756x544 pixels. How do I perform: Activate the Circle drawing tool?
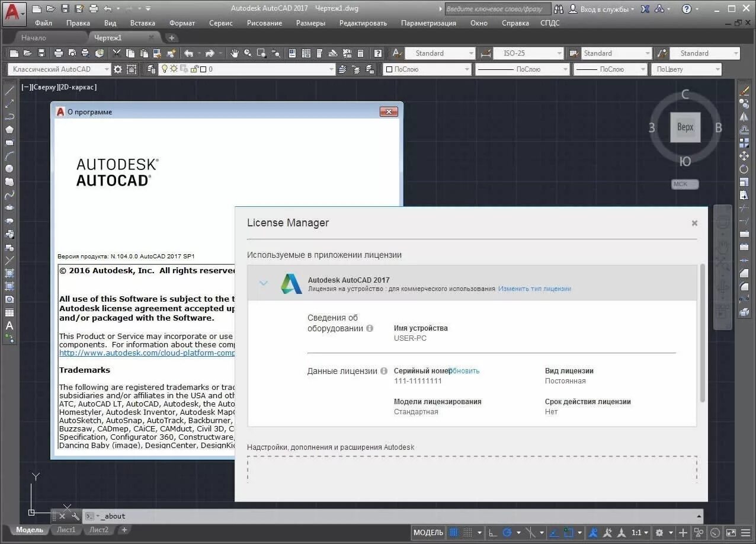click(8, 168)
